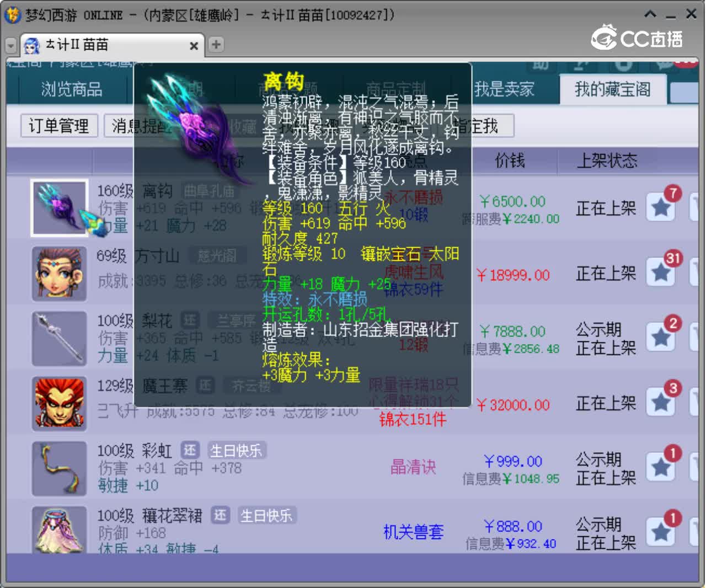Image resolution: width=706 pixels, height=588 pixels.
Task: Click price ￥18999.00
Action: coord(513,275)
